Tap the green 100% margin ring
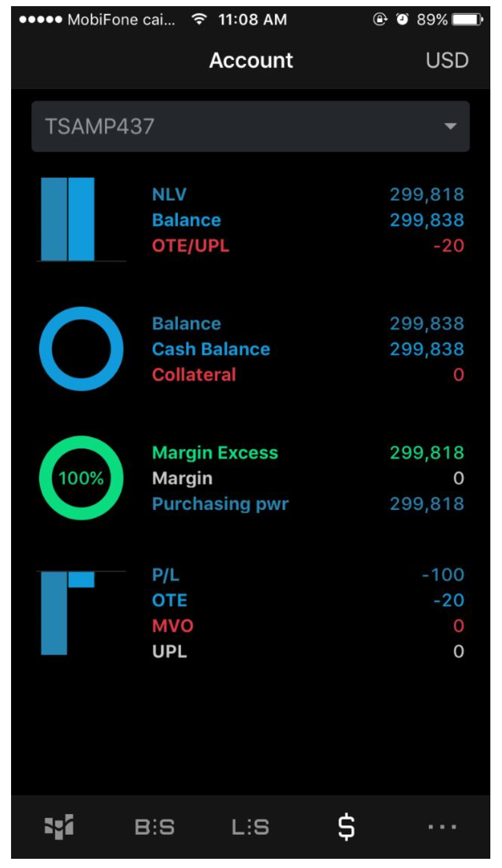The width and height of the screenshot is (502, 868). [81, 478]
